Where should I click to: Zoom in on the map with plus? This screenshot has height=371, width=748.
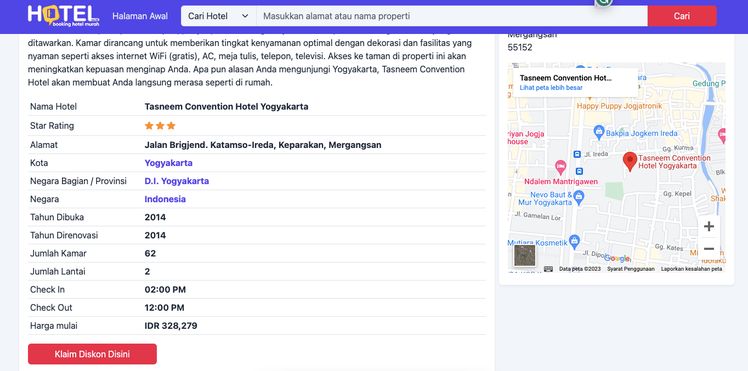[x=709, y=226]
